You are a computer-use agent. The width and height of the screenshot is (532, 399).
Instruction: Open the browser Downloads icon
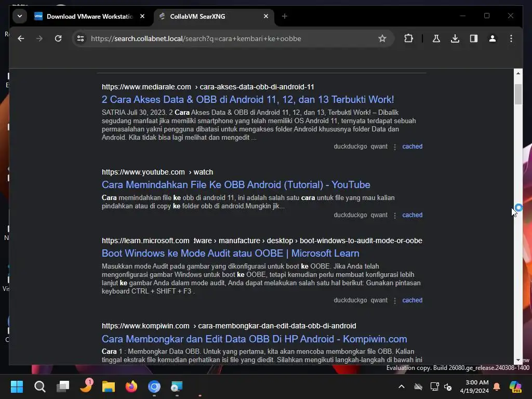[x=455, y=38]
